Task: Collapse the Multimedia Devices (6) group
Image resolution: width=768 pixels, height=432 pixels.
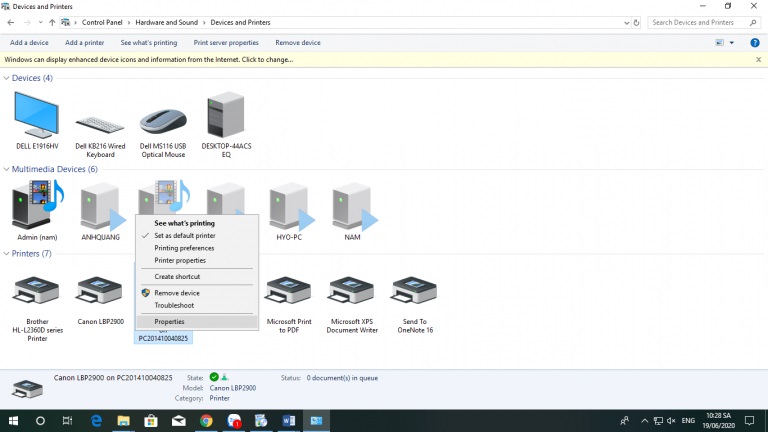Action: point(6,169)
